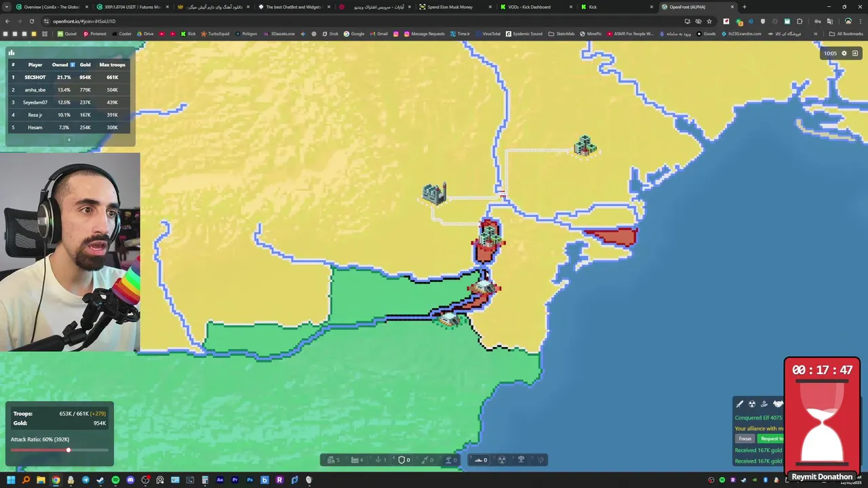868x488 pixels.
Task: Open Photoshop from taskbar
Action: 250,480
